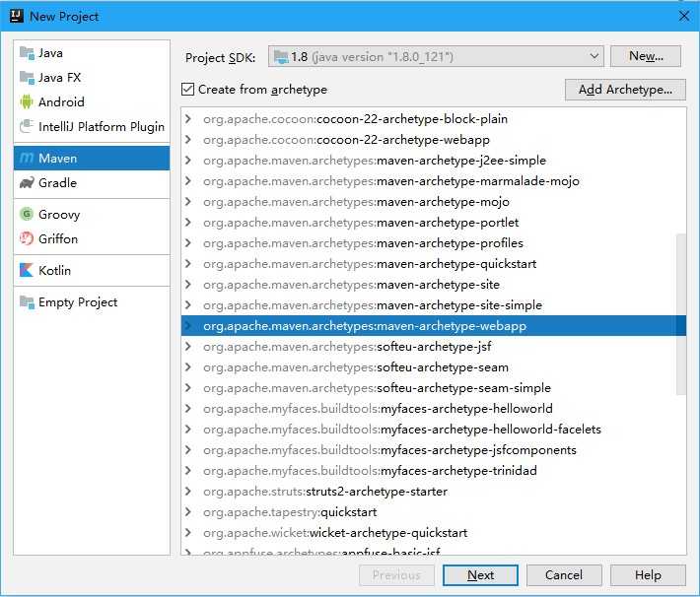Select Griffon project type
The height and width of the screenshot is (597, 700).
pyautogui.click(x=92, y=238)
